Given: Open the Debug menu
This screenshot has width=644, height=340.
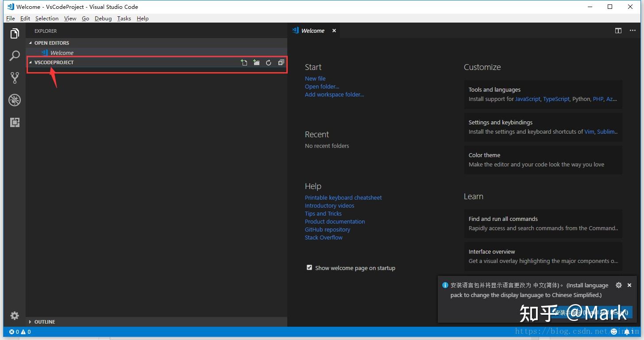Looking at the screenshot, I should pyautogui.click(x=103, y=18).
